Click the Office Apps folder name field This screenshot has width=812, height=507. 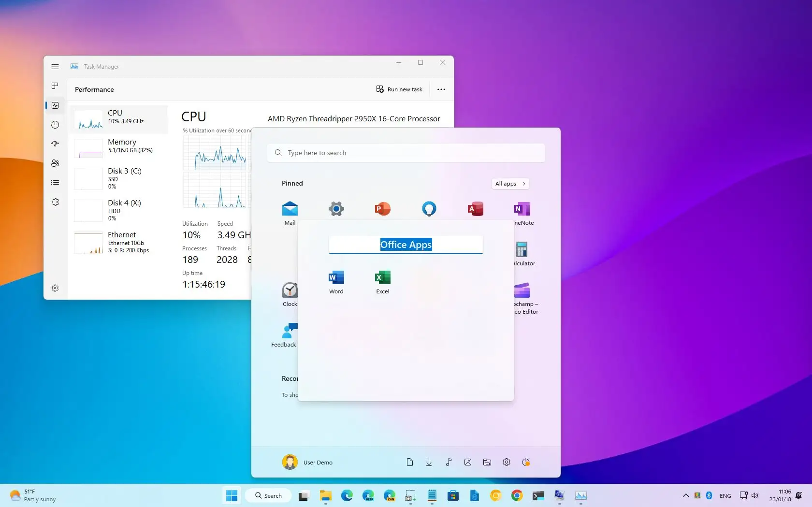coord(406,245)
